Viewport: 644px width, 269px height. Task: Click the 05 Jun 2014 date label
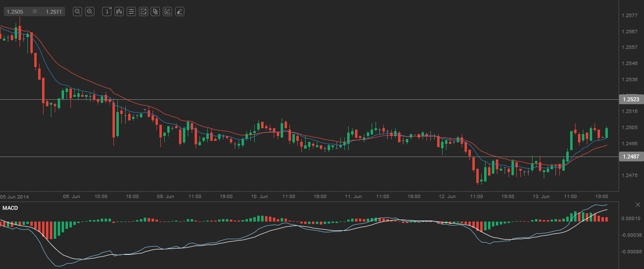point(15,196)
